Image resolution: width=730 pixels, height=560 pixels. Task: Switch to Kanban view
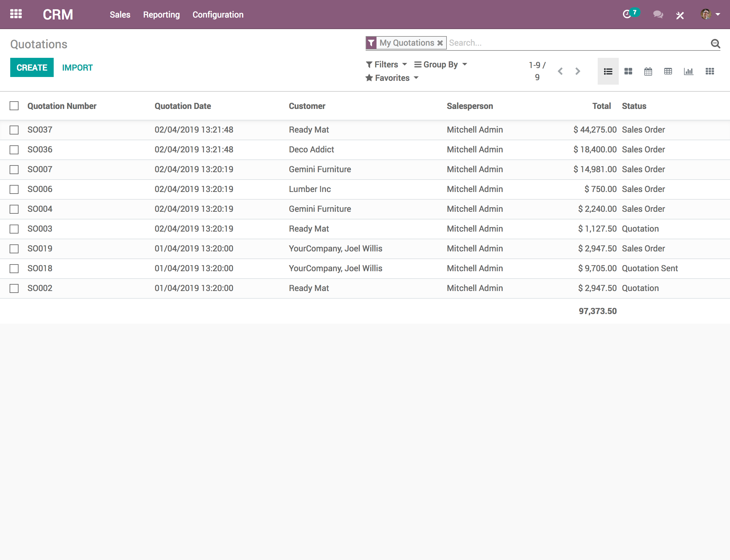tap(628, 71)
